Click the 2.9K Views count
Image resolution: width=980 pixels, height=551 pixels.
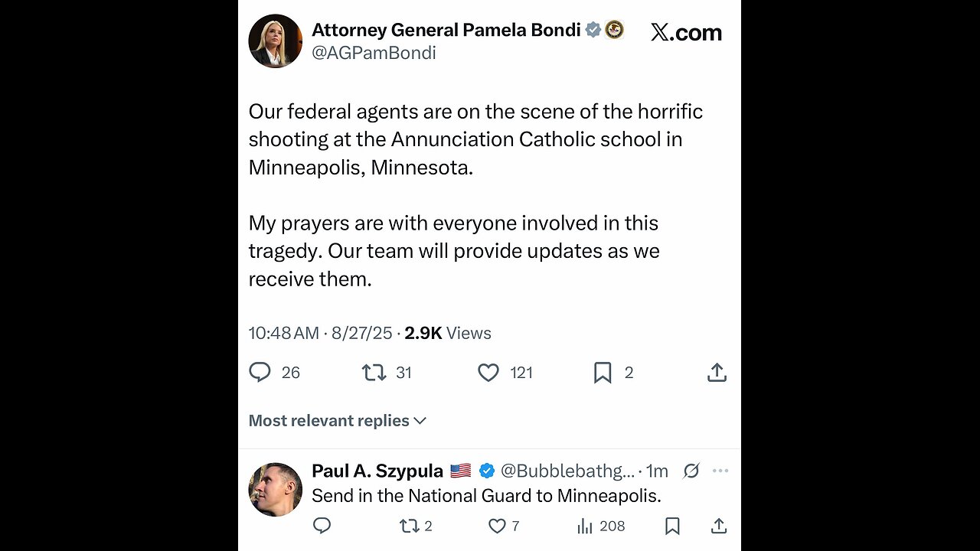[447, 333]
